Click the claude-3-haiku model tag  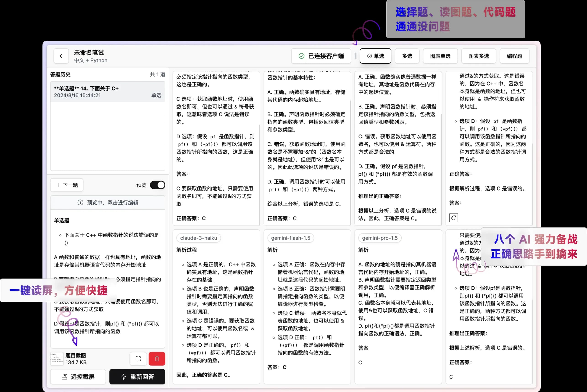click(198, 238)
